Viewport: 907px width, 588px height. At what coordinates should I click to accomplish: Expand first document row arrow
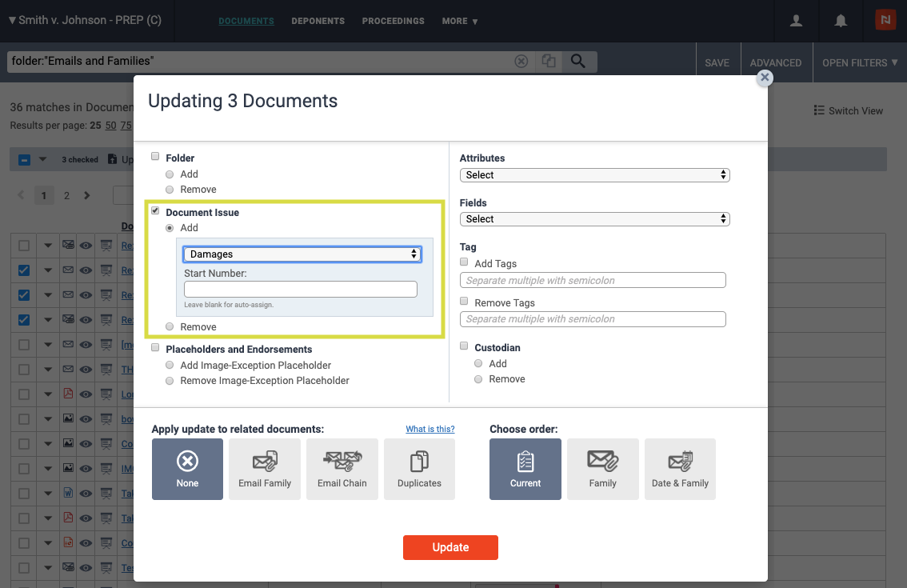point(48,246)
